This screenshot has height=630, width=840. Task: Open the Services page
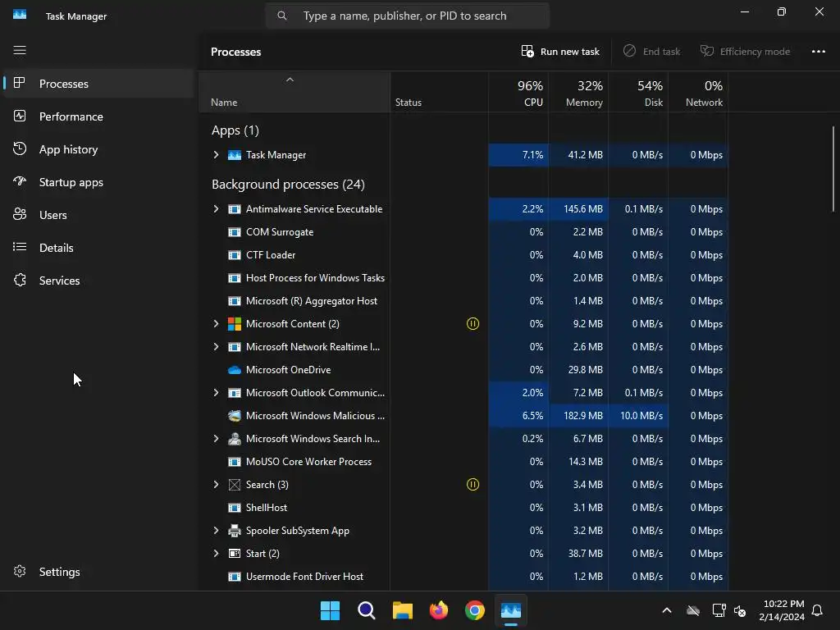[x=98, y=281]
